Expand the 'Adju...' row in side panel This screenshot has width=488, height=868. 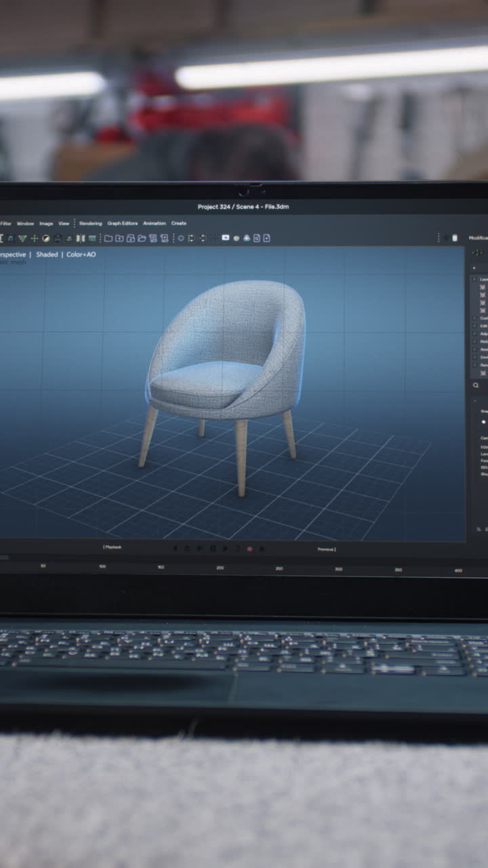tap(474, 334)
